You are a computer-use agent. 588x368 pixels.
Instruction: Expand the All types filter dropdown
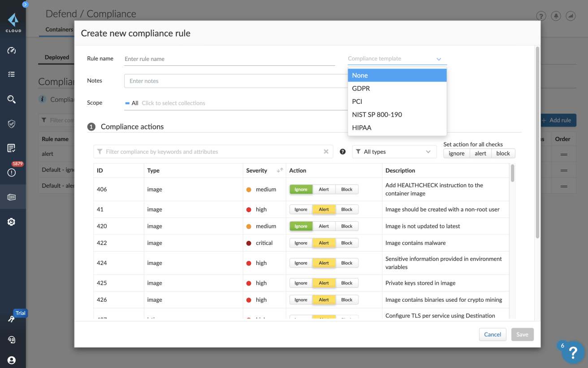tap(394, 152)
